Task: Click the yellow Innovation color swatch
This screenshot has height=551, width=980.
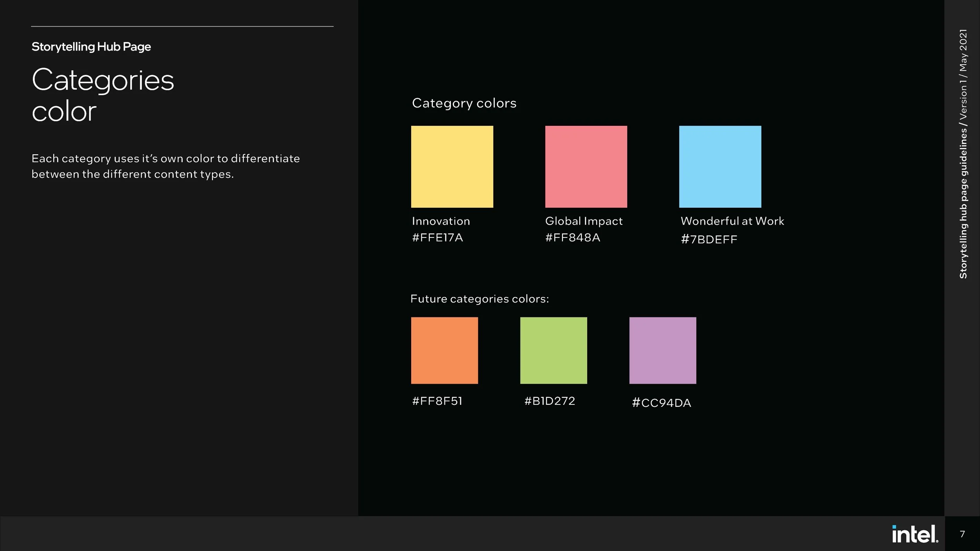Action: [x=452, y=167]
